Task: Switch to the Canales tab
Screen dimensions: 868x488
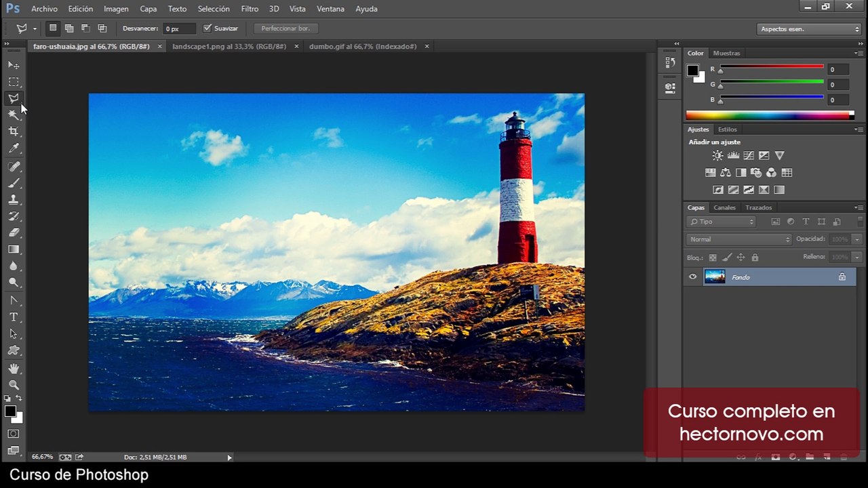Action: pyautogui.click(x=724, y=207)
